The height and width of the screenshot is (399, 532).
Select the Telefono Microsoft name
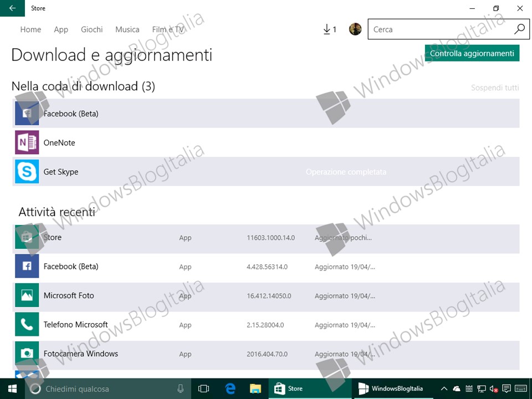coord(76,325)
